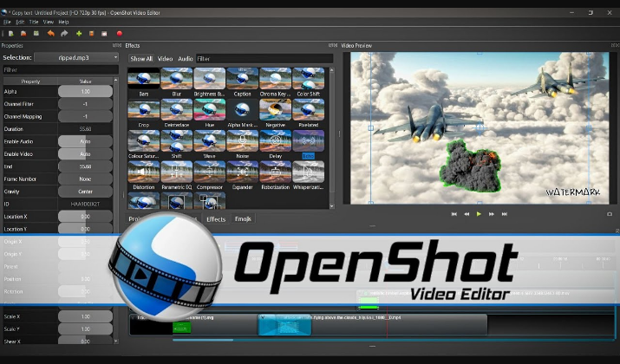Click the Effects list scroll down arrow
The image size is (620, 364).
(331, 206)
